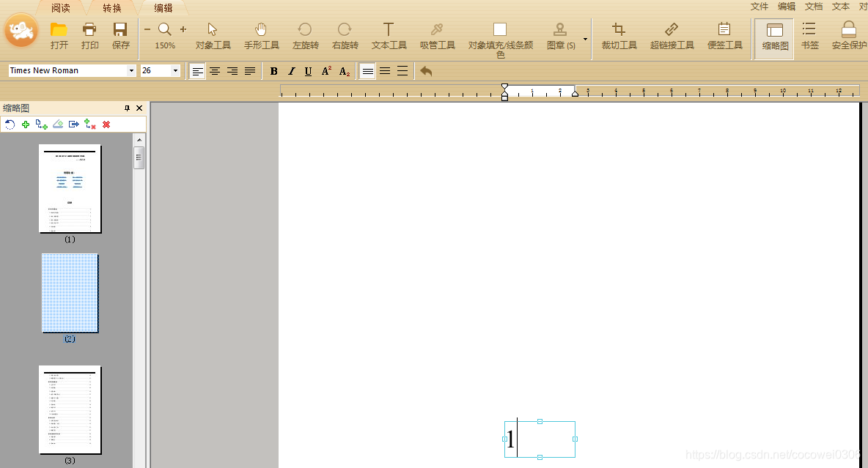Screen dimensions: 868x468
Task: Click the orange elephant application logo
Action: [21, 31]
